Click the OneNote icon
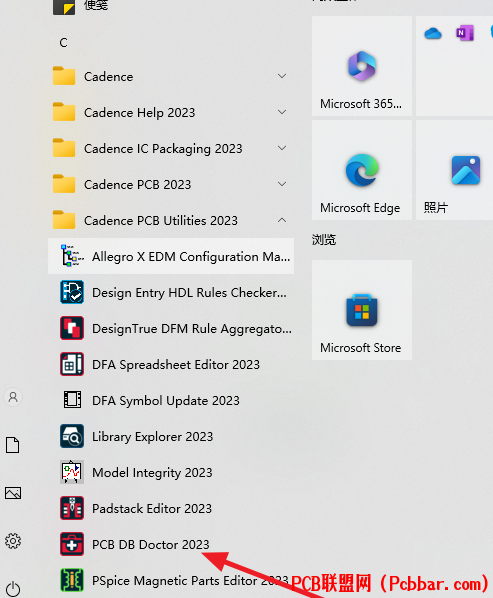This screenshot has width=493, height=598. pyautogui.click(x=465, y=33)
